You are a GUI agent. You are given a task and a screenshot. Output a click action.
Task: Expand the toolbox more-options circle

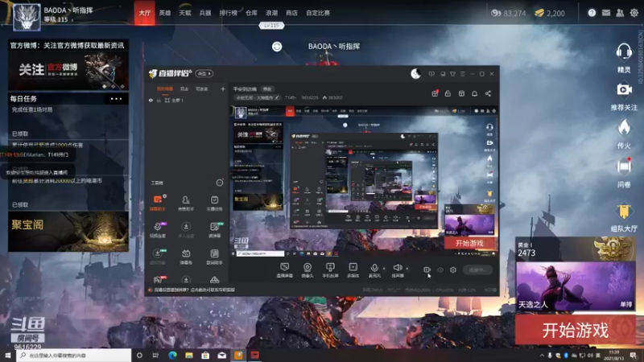[220, 183]
